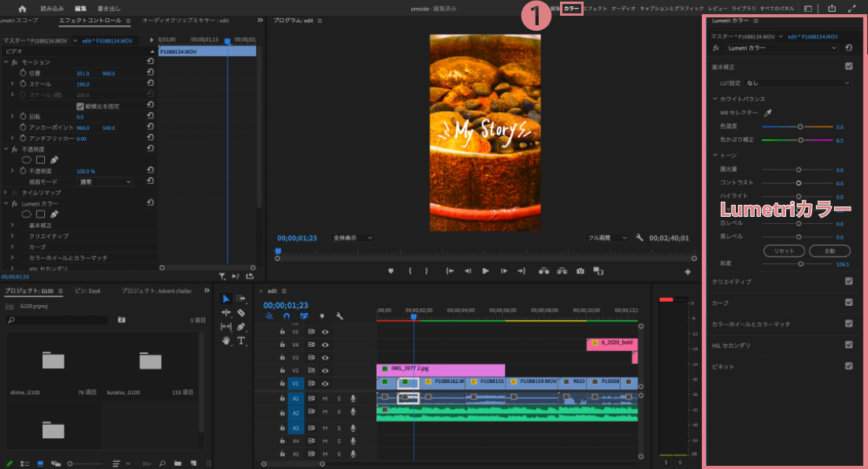Go to the Home screen icon
The image size is (868, 469).
(x=22, y=9)
